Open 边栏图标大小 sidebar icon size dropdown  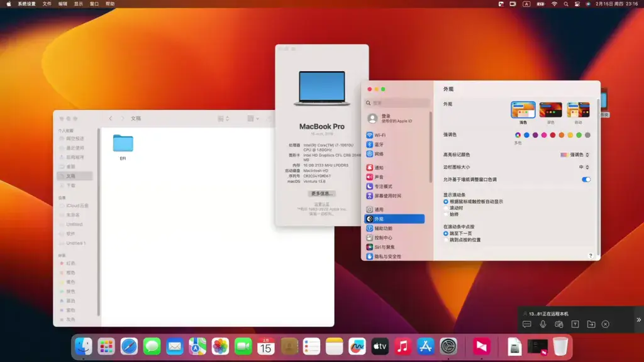[584, 167]
